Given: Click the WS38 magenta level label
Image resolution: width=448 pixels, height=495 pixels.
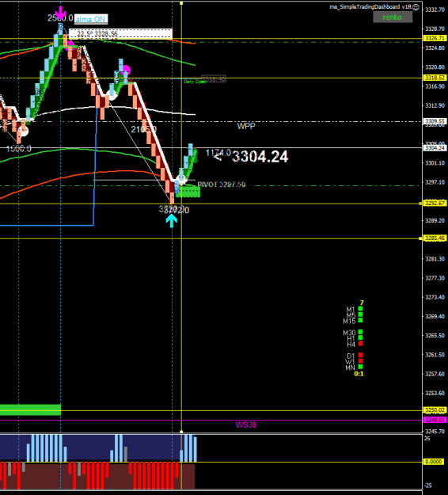Looking at the screenshot, I should click(246, 425).
